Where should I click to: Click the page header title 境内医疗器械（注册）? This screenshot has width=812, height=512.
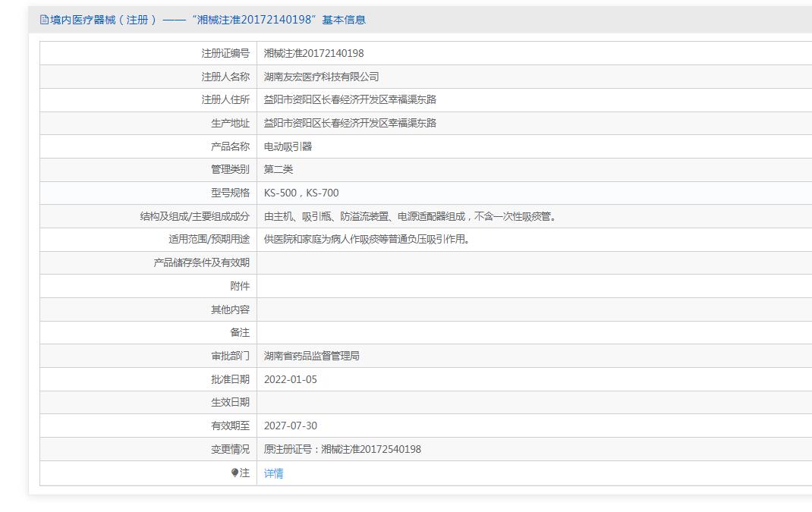(103, 20)
